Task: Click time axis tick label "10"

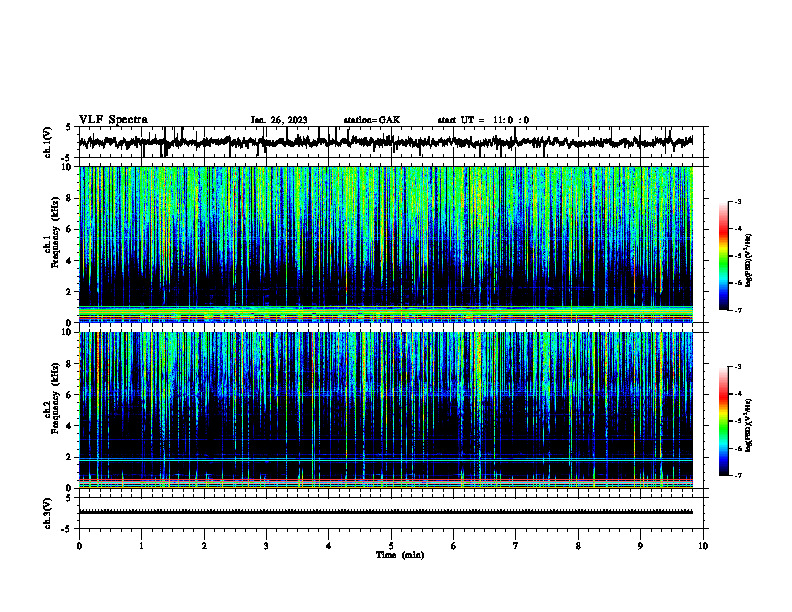Action: pyautogui.click(x=703, y=546)
